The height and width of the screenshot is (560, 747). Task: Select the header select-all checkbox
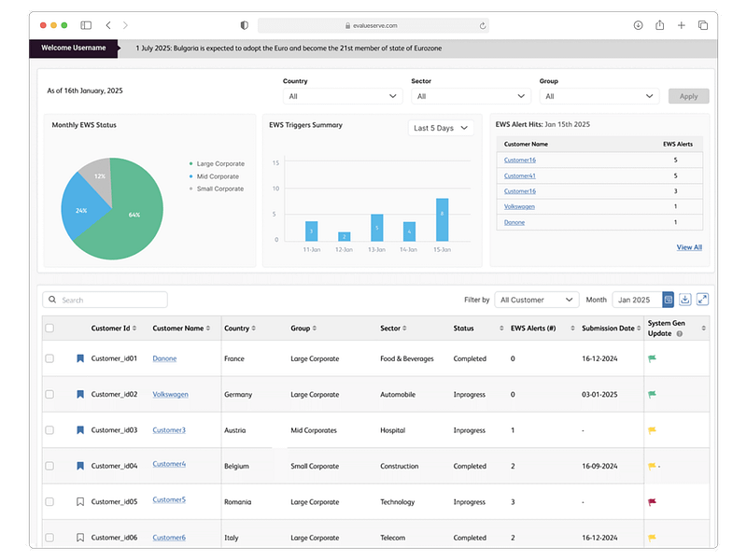click(x=50, y=329)
